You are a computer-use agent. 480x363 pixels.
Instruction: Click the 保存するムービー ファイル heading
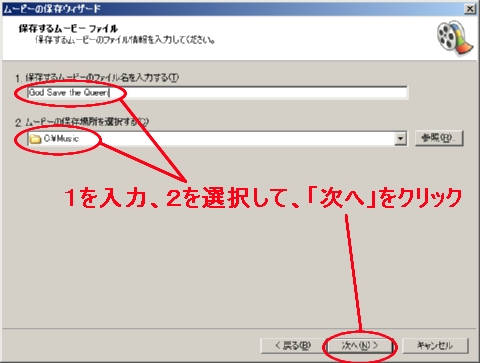[68, 28]
